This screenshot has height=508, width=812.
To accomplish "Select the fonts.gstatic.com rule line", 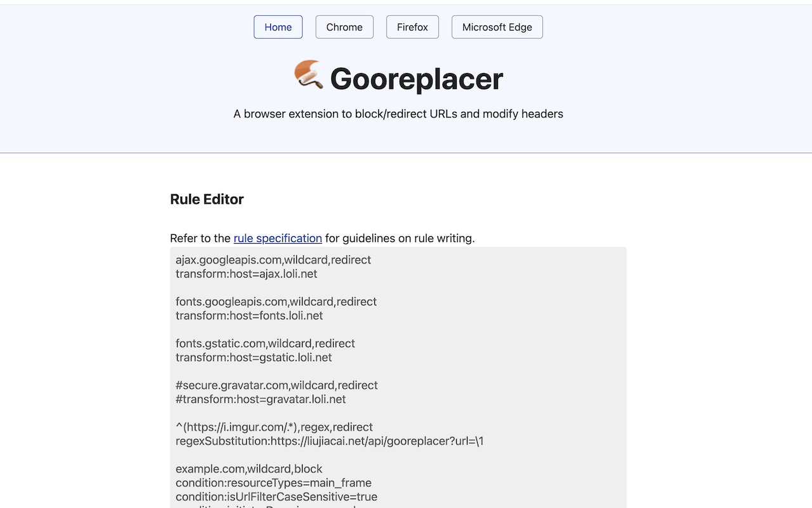I will coord(265,343).
